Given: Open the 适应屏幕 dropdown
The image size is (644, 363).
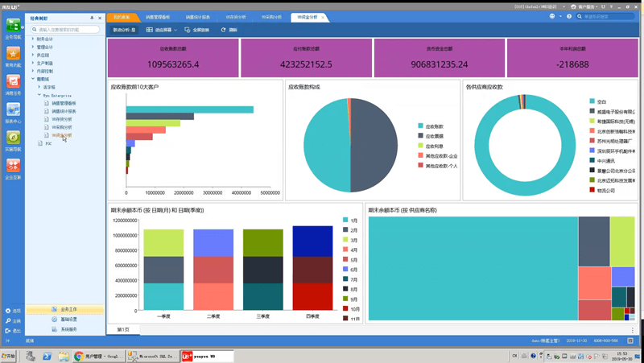Looking at the screenshot, I should click(x=162, y=30).
